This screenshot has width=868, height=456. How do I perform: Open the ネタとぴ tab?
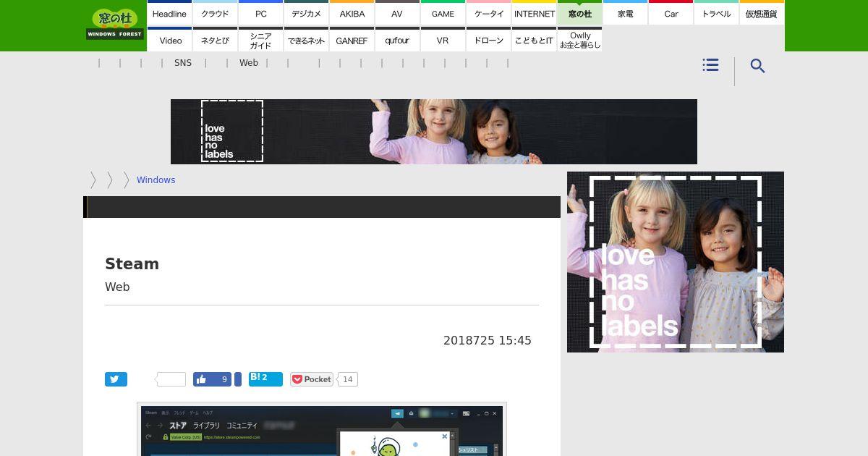215,40
